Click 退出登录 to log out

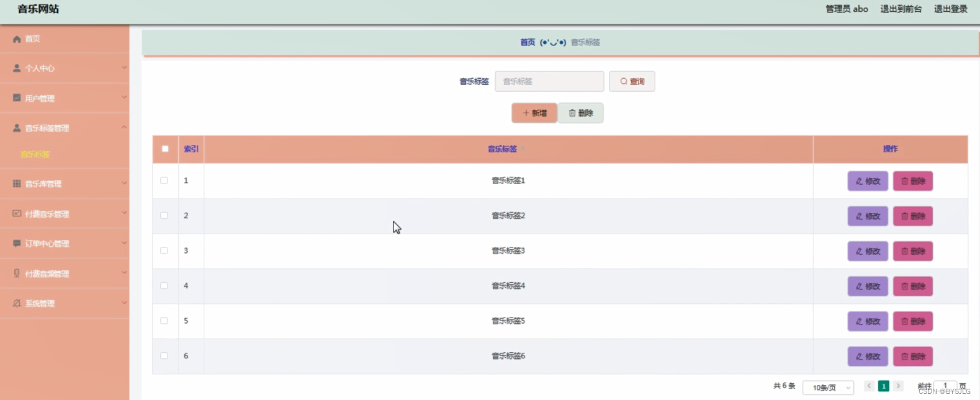pyautogui.click(x=951, y=9)
